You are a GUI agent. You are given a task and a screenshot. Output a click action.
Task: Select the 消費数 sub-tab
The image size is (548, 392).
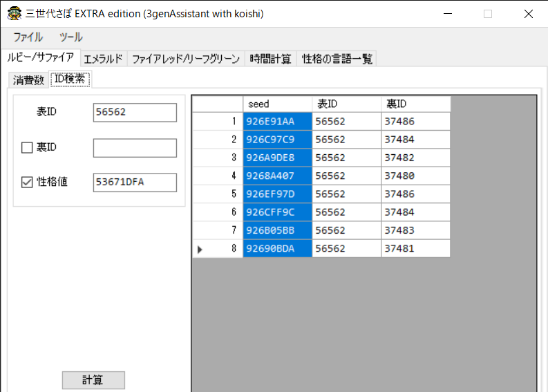tap(28, 80)
